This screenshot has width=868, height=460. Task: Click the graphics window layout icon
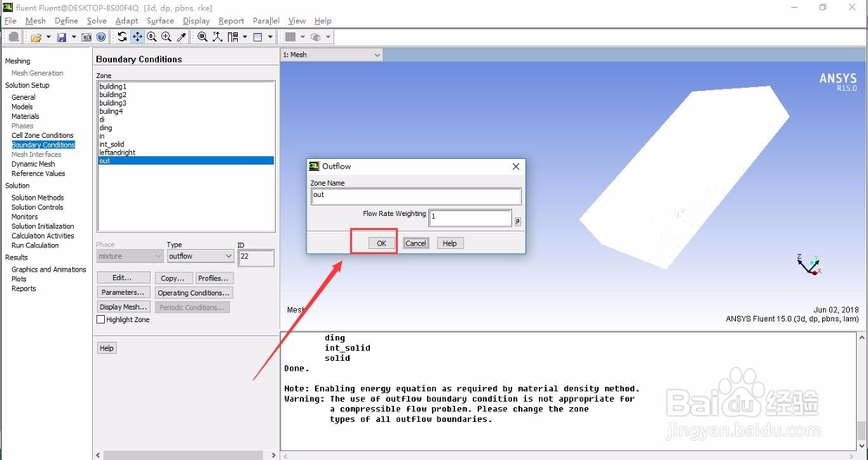[258, 37]
